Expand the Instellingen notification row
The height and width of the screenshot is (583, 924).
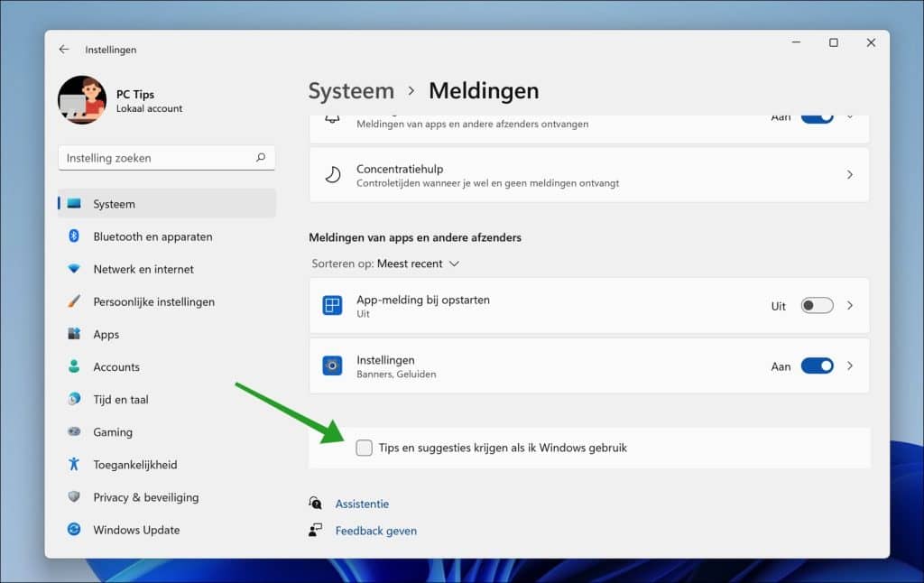(849, 366)
